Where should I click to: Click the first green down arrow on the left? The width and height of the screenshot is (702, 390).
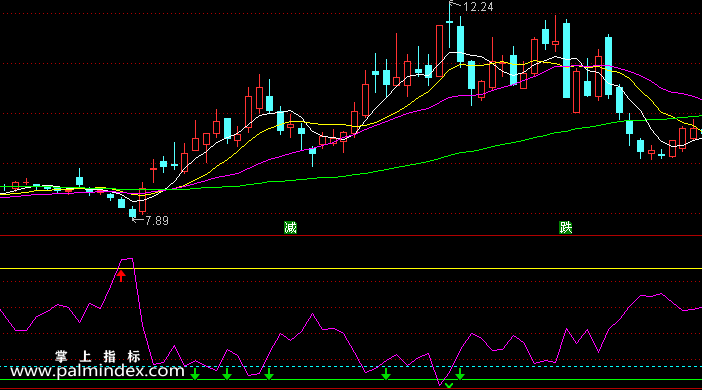pos(195,374)
